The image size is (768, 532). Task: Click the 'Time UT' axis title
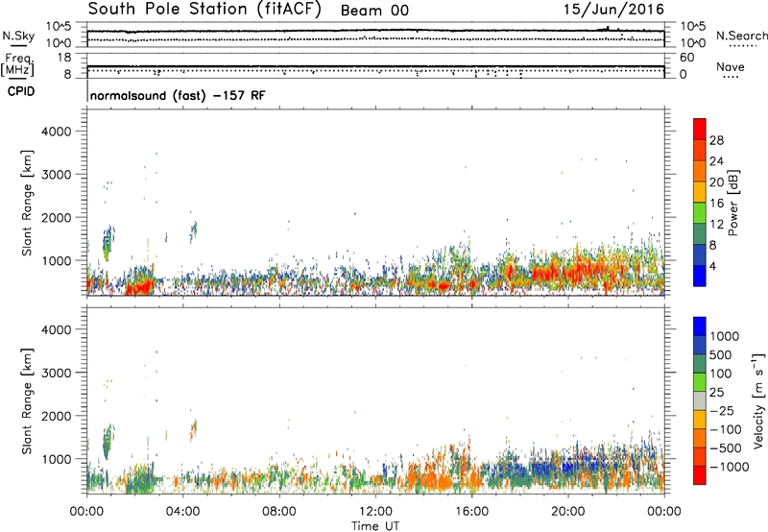(x=375, y=526)
